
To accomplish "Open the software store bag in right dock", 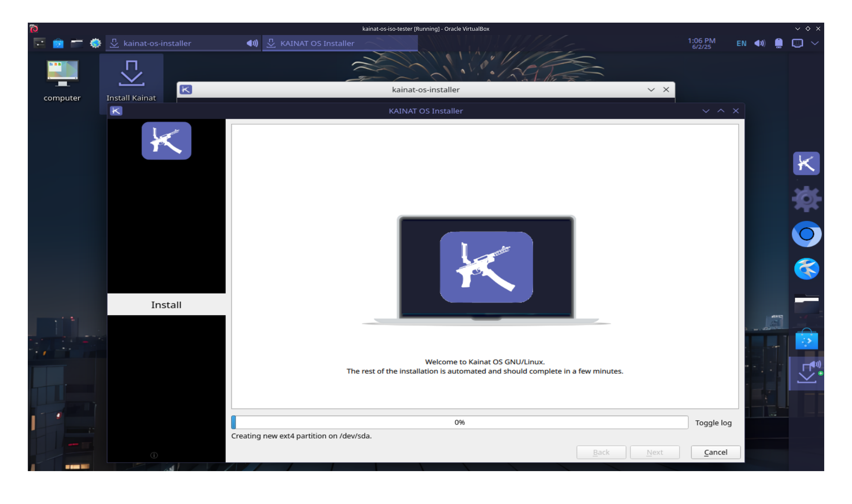I will [806, 340].
